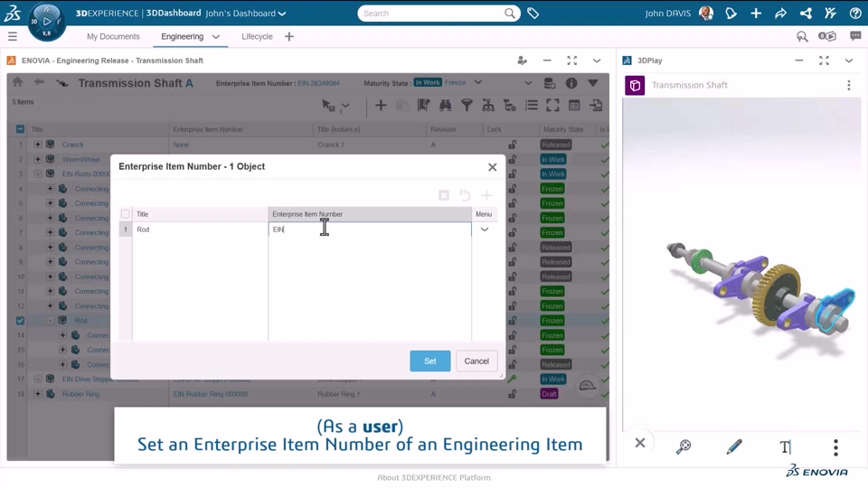Open the hamburger menu
This screenshot has height=488, width=868.
point(12,36)
